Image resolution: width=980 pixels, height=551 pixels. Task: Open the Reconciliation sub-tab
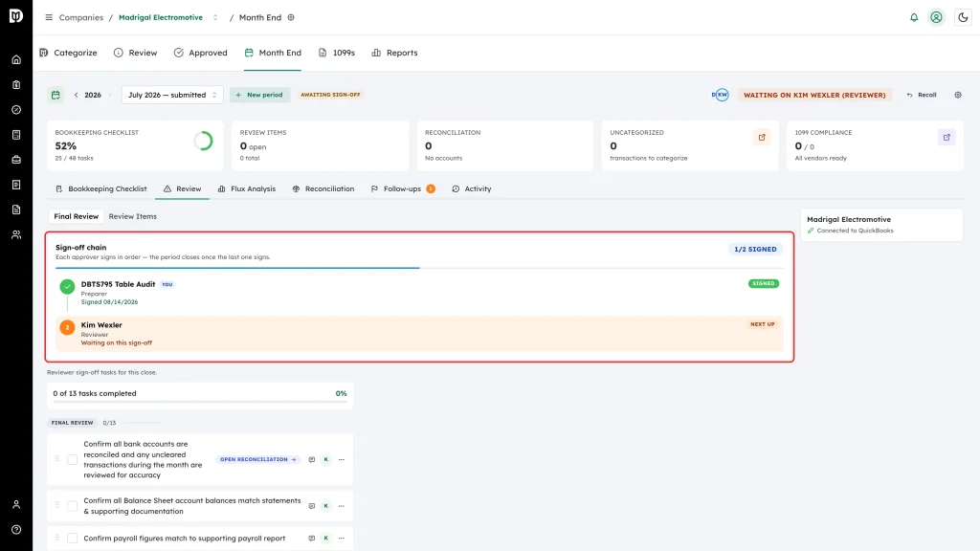pos(323,188)
